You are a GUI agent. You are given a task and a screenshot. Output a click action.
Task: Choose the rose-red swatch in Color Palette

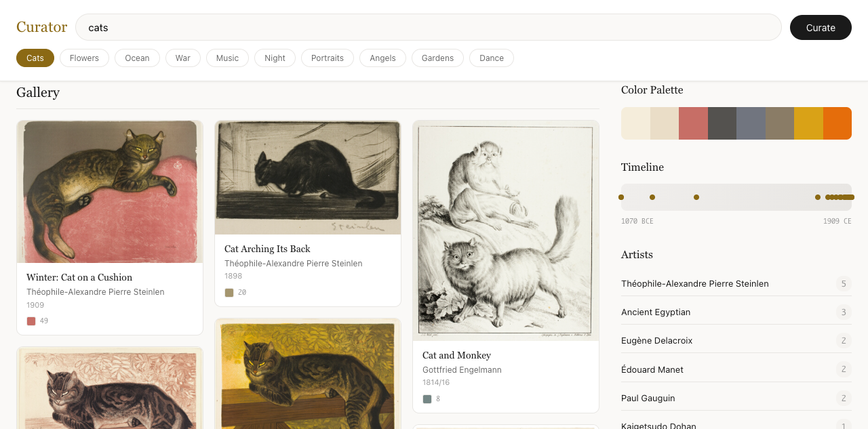pos(693,123)
